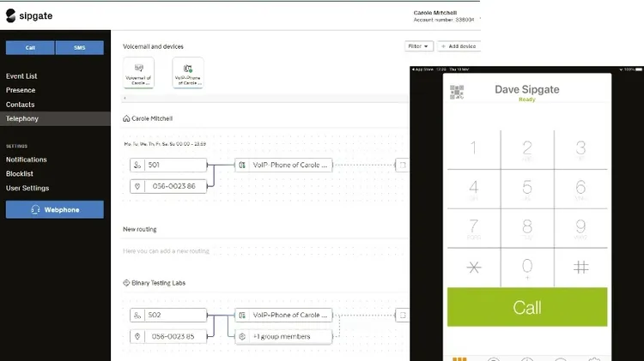Tap digit 7 on the dialpad
Image resolution: width=644 pixels, height=361 pixels.
coord(473,228)
